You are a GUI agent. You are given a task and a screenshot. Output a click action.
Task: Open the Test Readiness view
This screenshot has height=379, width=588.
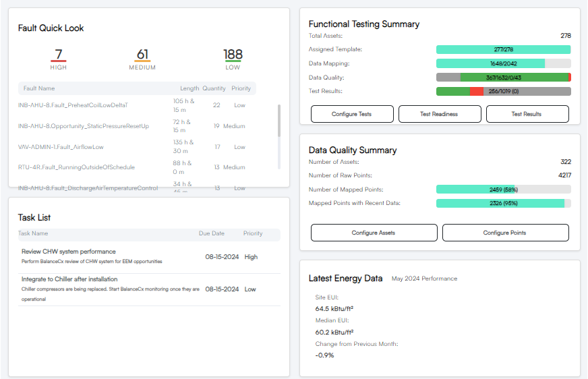pos(439,114)
